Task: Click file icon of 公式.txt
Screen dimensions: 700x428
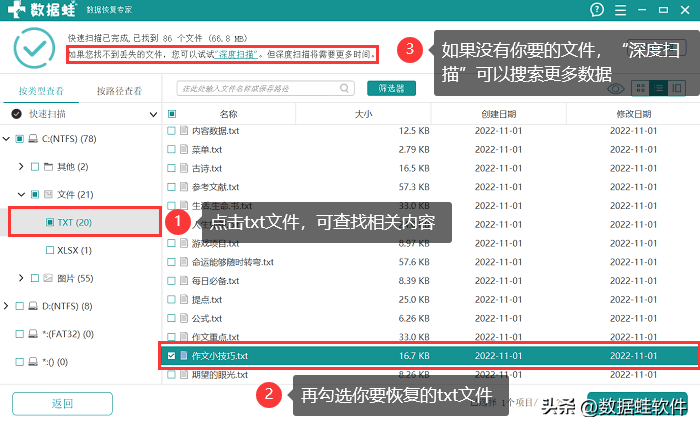Action: [x=183, y=318]
